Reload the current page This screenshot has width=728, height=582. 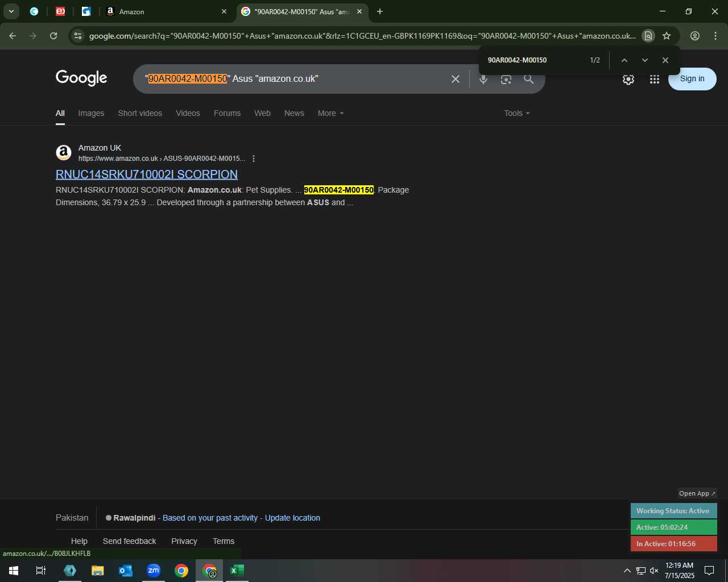(53, 36)
